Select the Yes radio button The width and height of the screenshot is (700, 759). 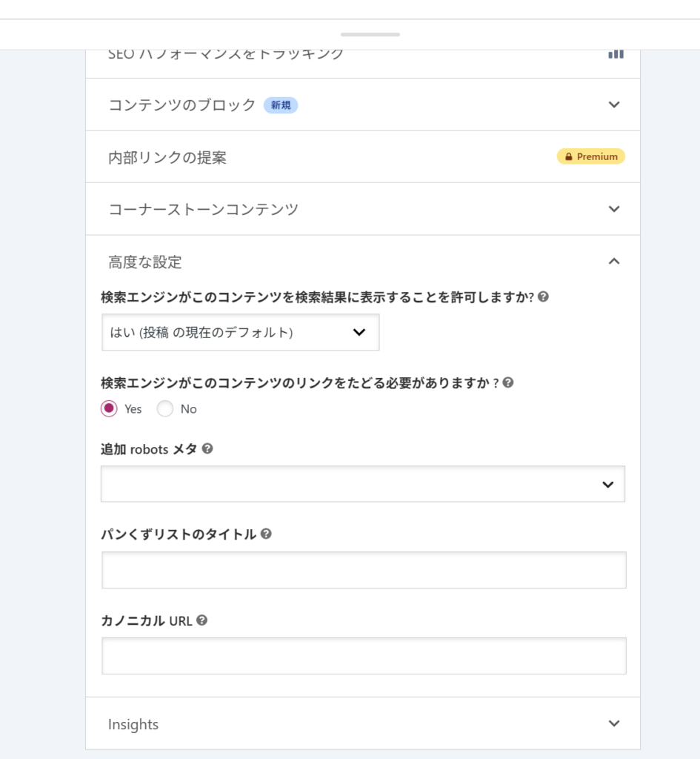(x=109, y=408)
